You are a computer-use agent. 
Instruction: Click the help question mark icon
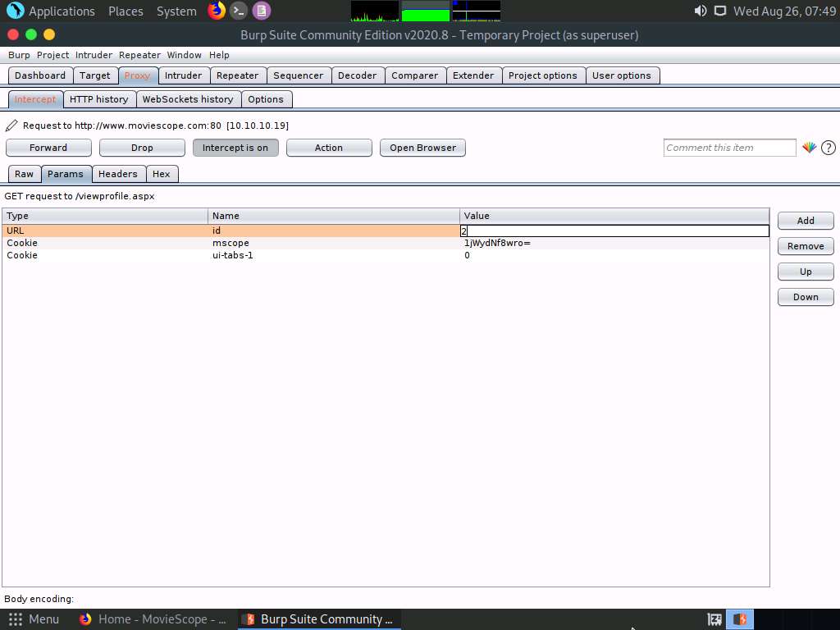pos(827,148)
